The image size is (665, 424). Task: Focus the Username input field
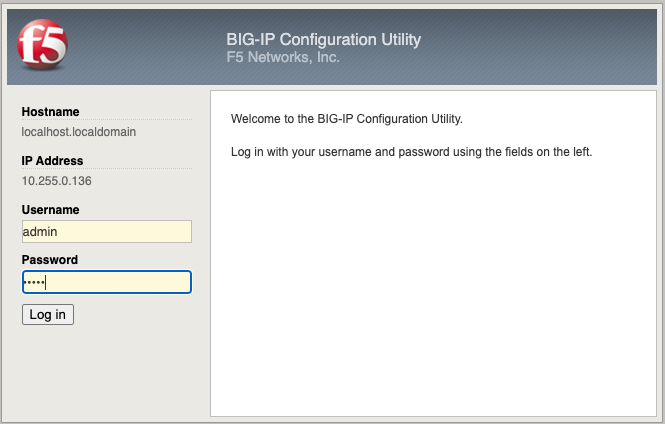[106, 232]
